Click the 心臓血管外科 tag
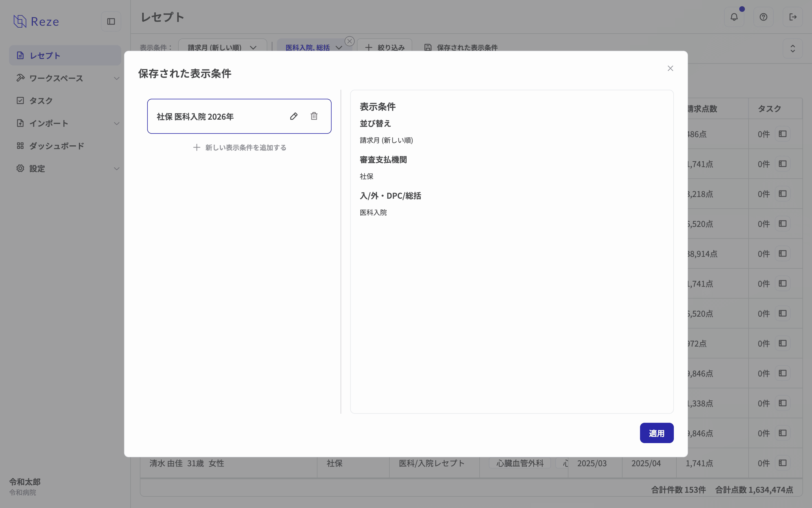This screenshot has width=812, height=508. click(x=520, y=463)
